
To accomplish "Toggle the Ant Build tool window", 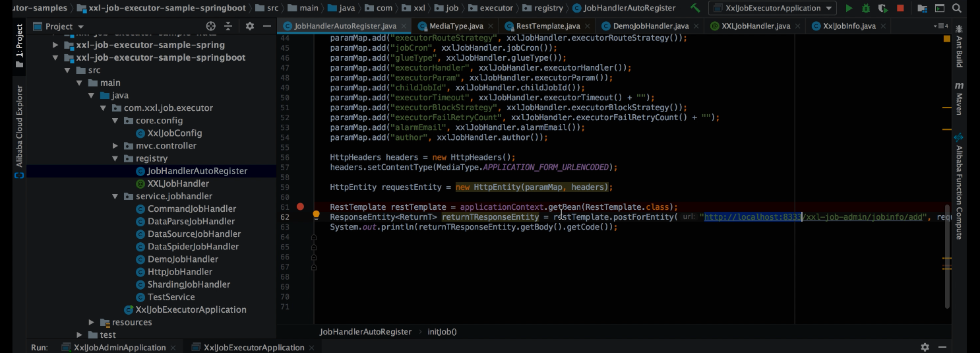I will coord(960,46).
